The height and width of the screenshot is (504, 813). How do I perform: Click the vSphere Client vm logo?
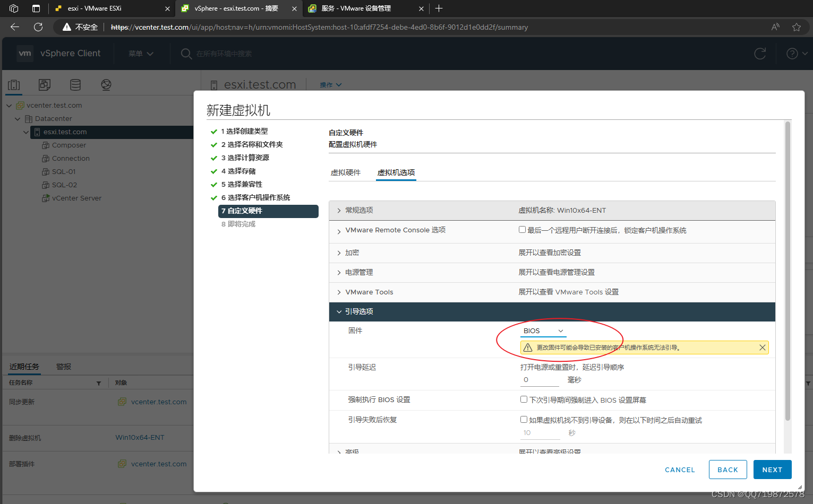pos(25,53)
